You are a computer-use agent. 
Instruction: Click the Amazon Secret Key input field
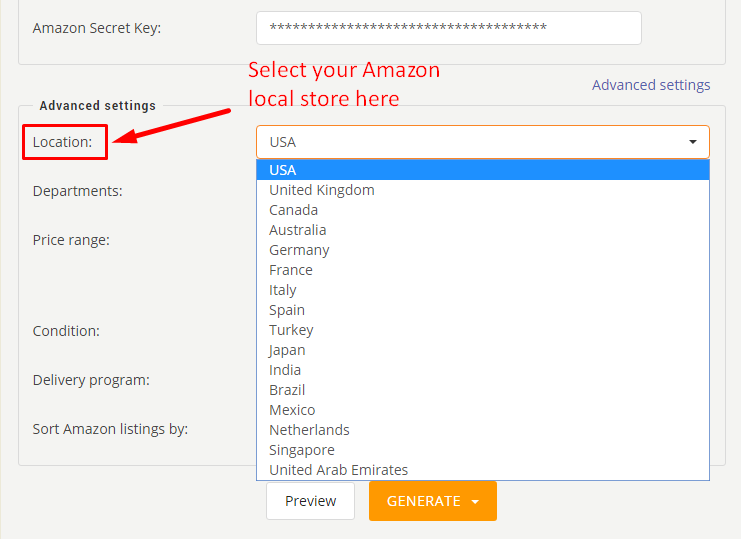pyautogui.click(x=448, y=28)
